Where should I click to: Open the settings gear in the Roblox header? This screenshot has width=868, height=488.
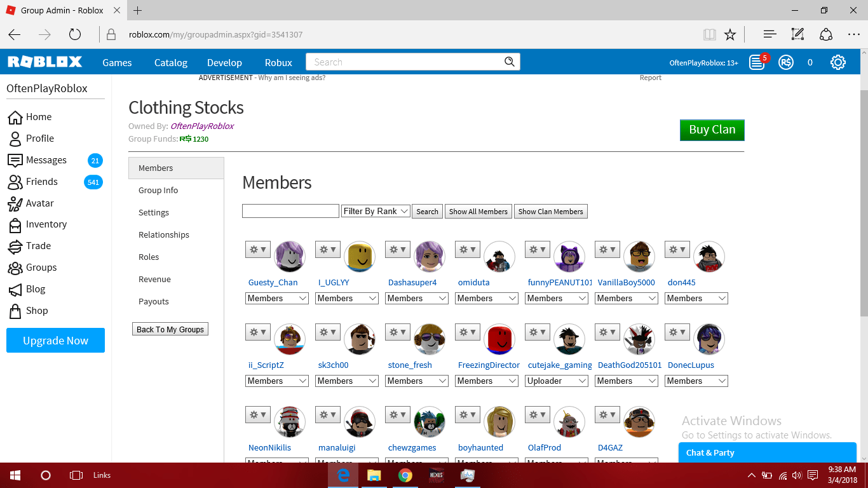pyautogui.click(x=838, y=62)
